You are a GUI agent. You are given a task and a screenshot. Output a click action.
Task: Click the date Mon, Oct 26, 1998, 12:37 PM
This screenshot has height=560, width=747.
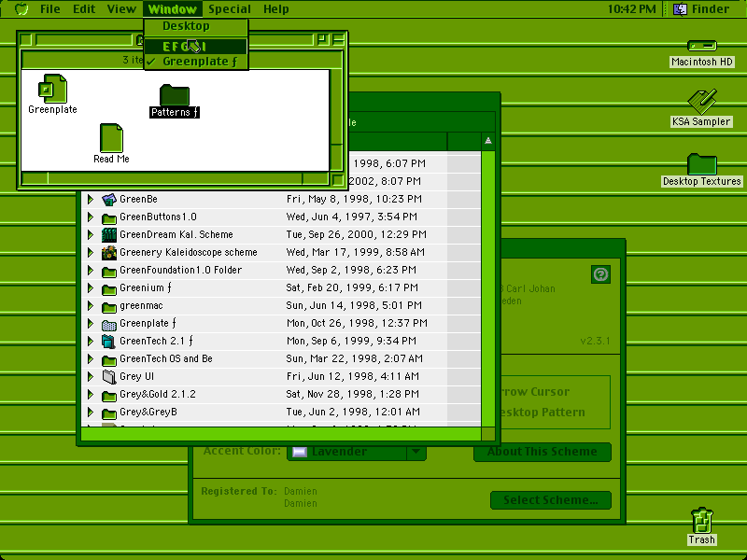357,323
